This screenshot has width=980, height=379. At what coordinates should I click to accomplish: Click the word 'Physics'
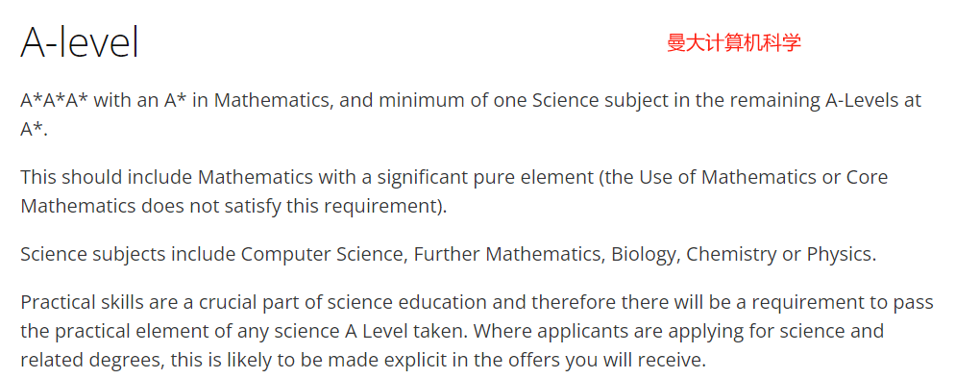[x=839, y=255]
